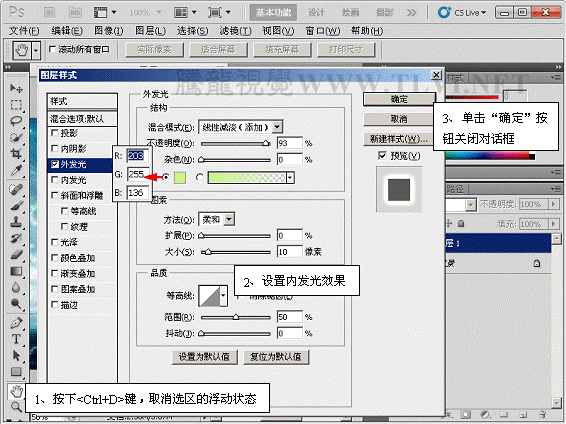The width and height of the screenshot is (566, 424).
Task: Enable the 光泽 satin checkbox
Action: (55, 242)
